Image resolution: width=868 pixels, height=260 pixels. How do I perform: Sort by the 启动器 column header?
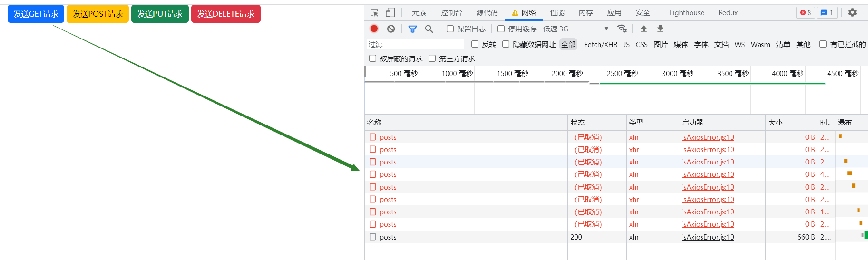(722, 123)
